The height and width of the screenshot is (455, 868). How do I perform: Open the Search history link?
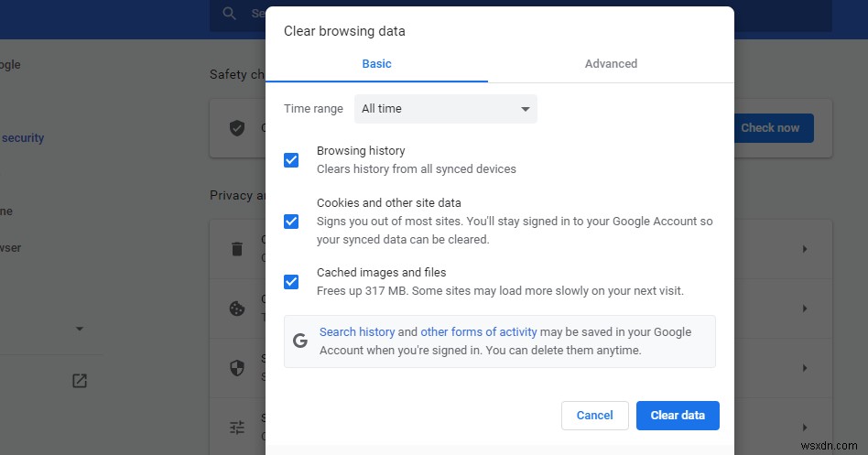coord(357,331)
